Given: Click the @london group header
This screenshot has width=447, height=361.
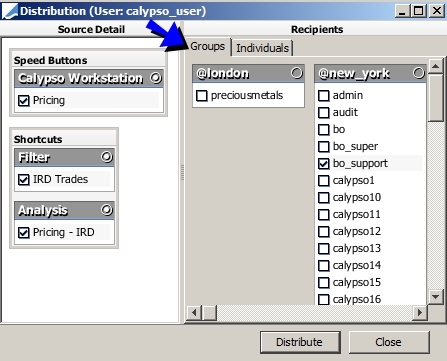Looking at the screenshot, I should (248, 73).
